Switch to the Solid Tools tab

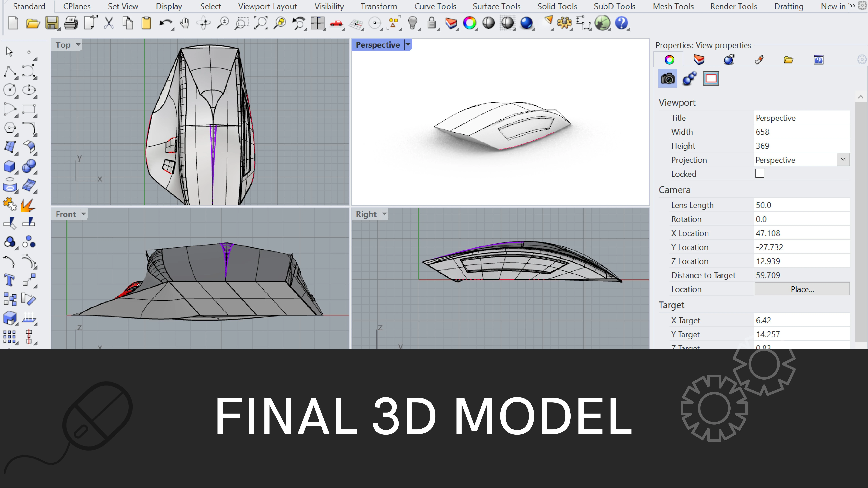click(557, 6)
